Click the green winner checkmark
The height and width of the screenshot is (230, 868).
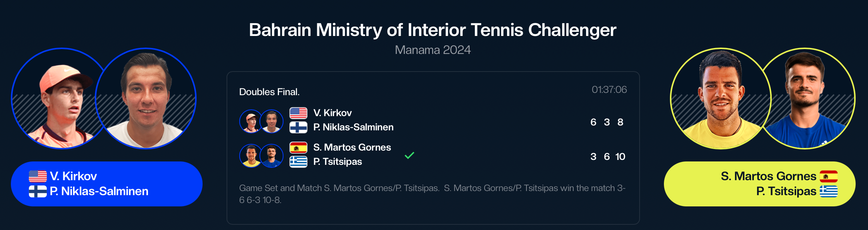tap(409, 155)
